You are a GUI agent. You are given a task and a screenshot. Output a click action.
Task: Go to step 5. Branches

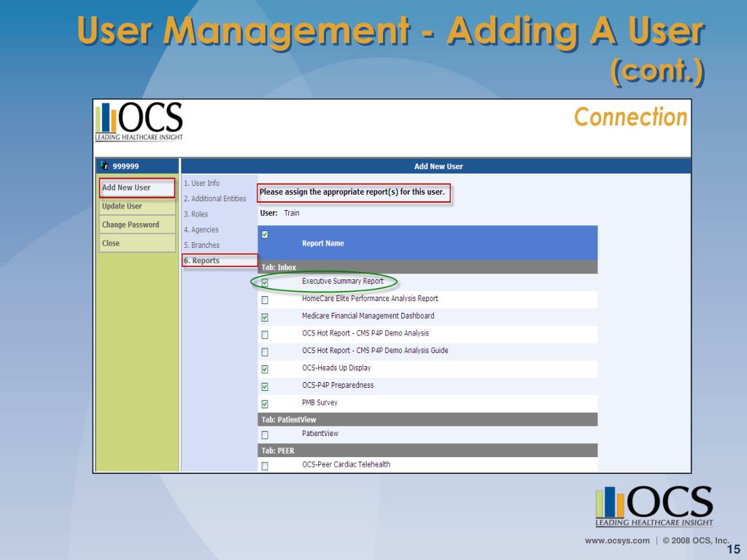tap(202, 245)
